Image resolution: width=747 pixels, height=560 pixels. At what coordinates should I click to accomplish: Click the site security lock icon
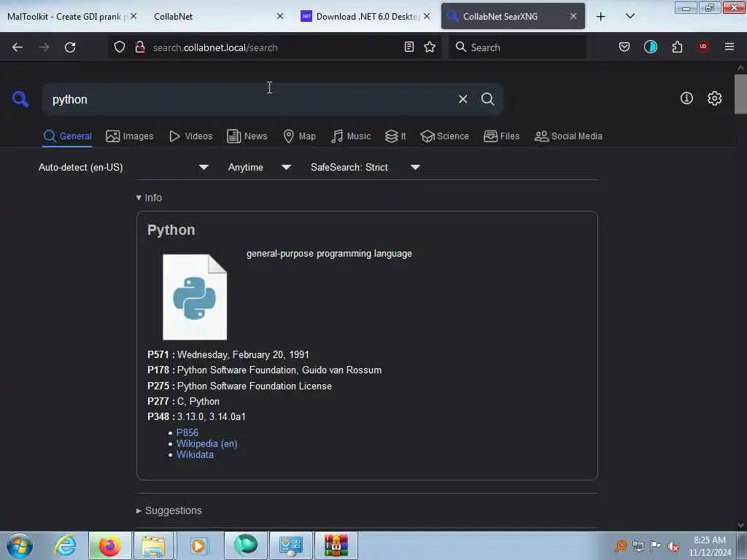140,47
